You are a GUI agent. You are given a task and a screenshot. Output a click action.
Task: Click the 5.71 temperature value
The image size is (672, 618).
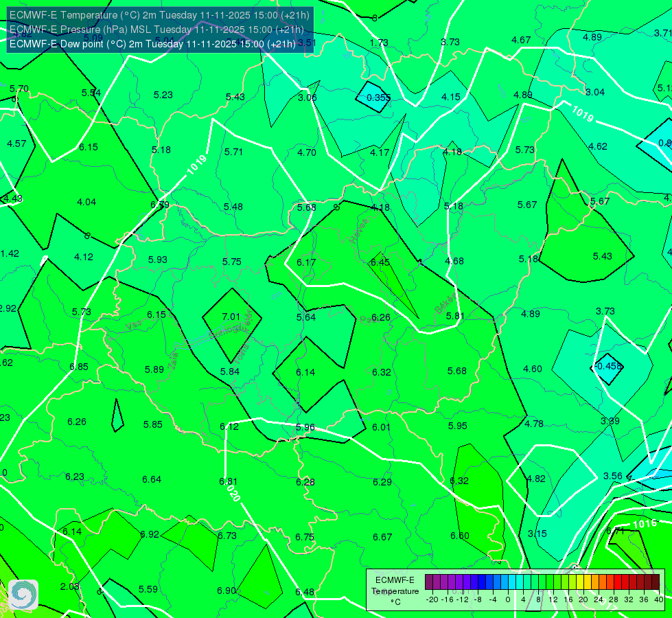(233, 152)
